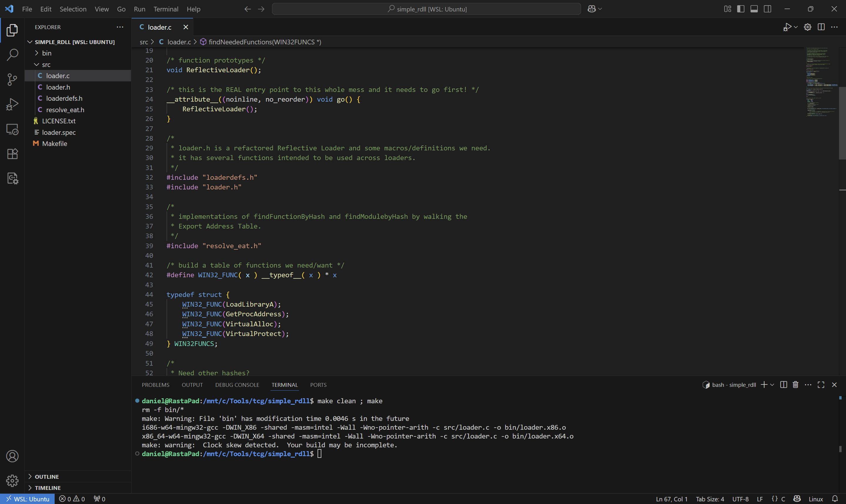Collapse the src folder

point(46,65)
